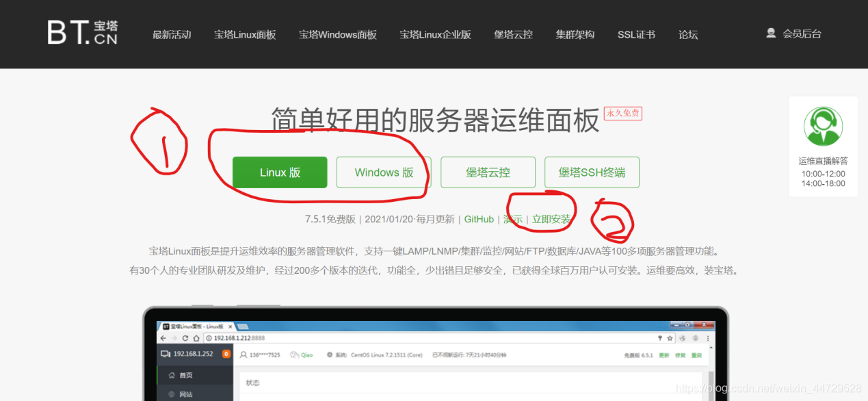Open the 演示 demo link

(x=513, y=219)
